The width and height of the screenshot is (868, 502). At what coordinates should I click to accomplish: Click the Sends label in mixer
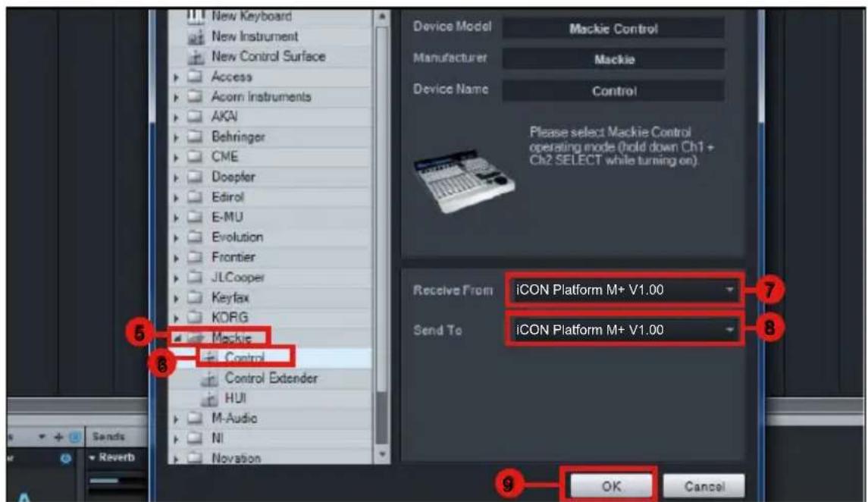click(108, 437)
